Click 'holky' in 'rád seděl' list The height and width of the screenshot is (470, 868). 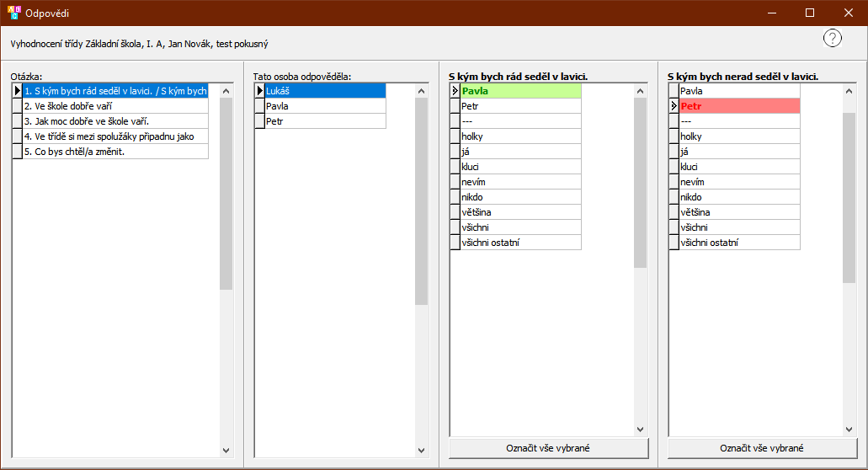point(520,136)
